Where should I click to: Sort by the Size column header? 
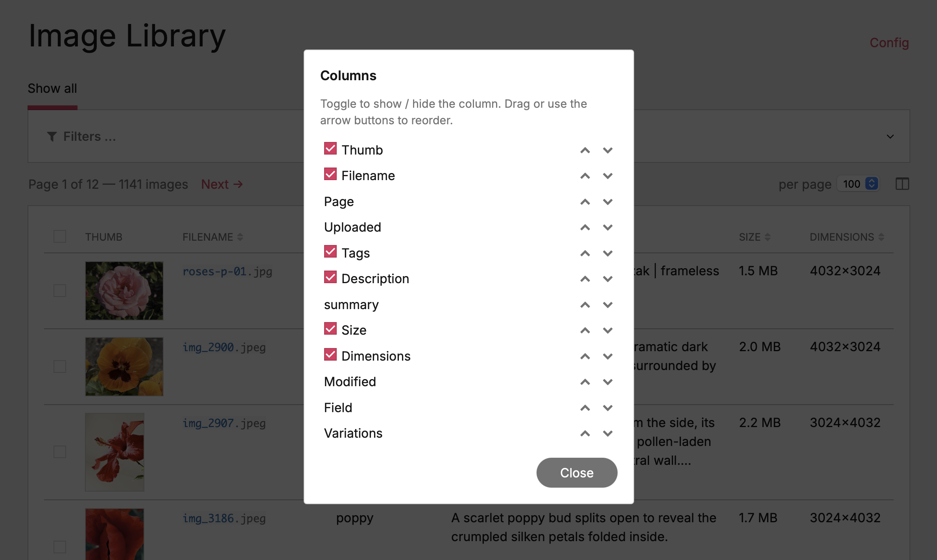[x=754, y=237]
